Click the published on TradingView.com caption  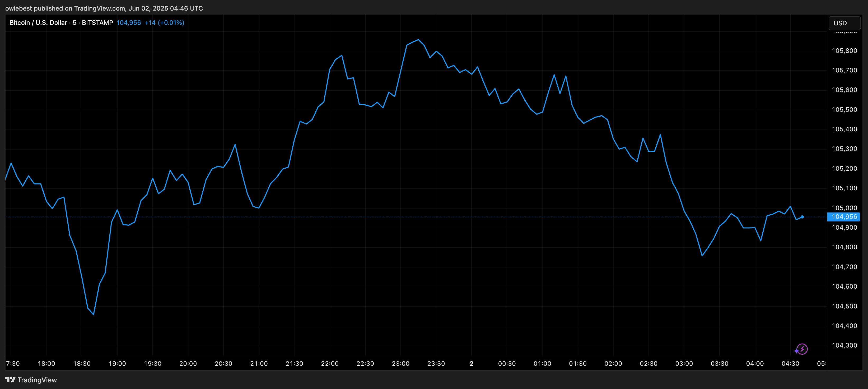tap(104, 8)
